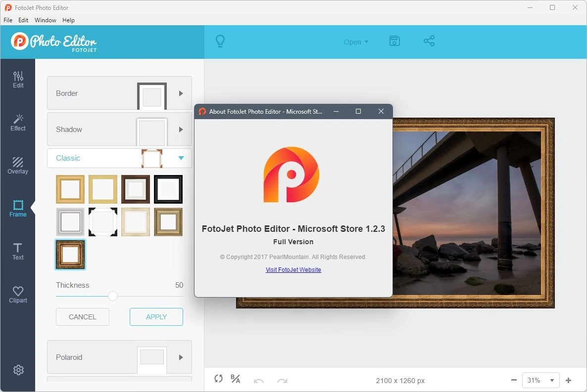587x392 pixels.
Task: Select the Frame sidebar tab
Action: pos(18,209)
